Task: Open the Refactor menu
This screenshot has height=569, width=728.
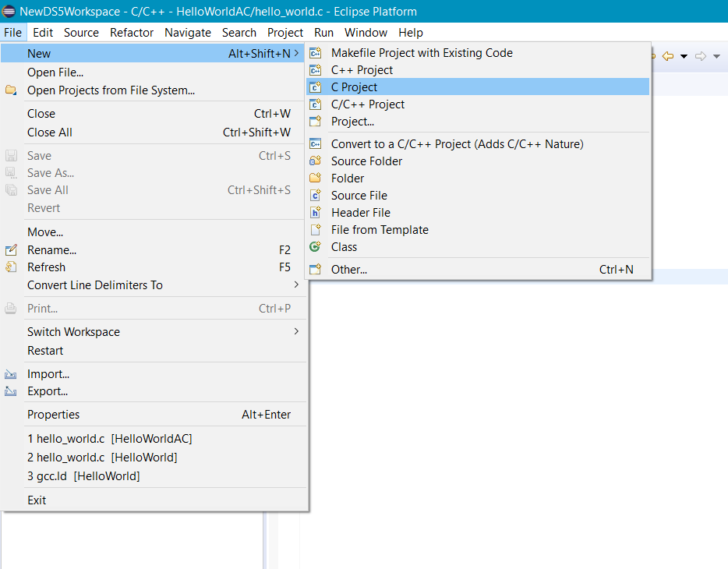Action: point(131,32)
